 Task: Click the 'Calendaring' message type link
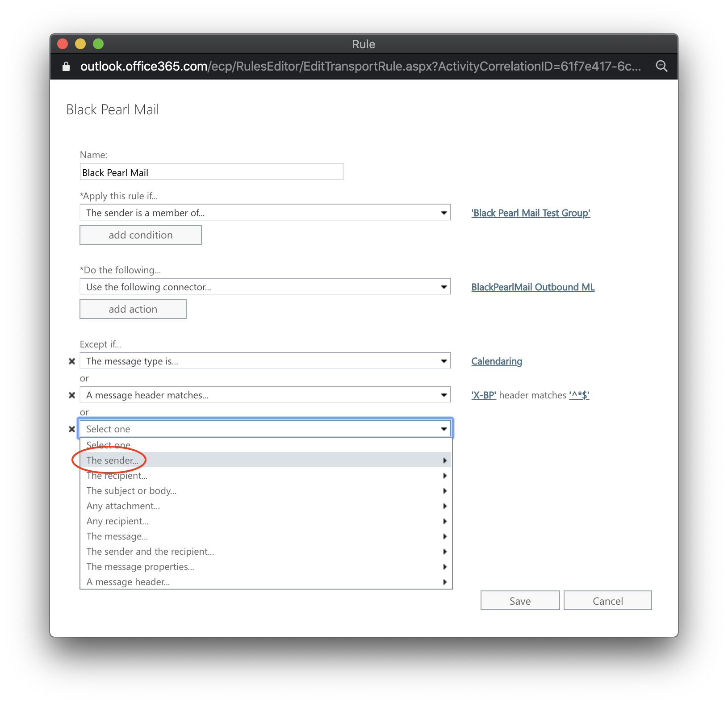pyautogui.click(x=497, y=361)
